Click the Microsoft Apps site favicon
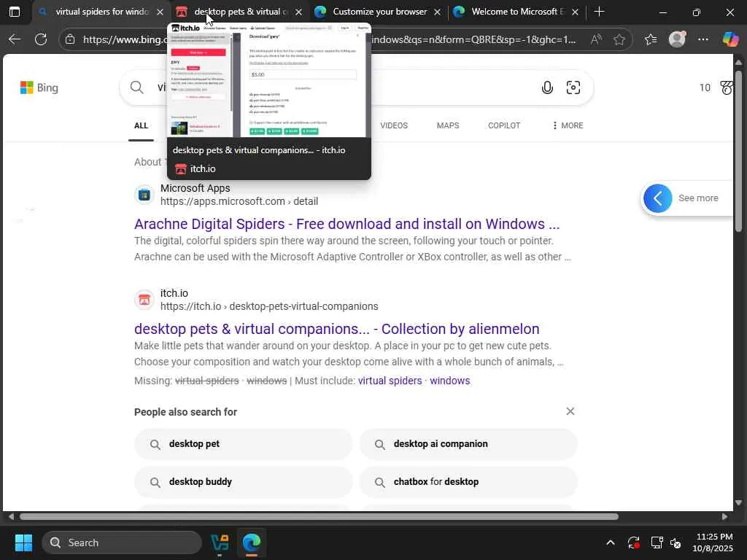Viewport: 747px width, 560px height. point(144,195)
